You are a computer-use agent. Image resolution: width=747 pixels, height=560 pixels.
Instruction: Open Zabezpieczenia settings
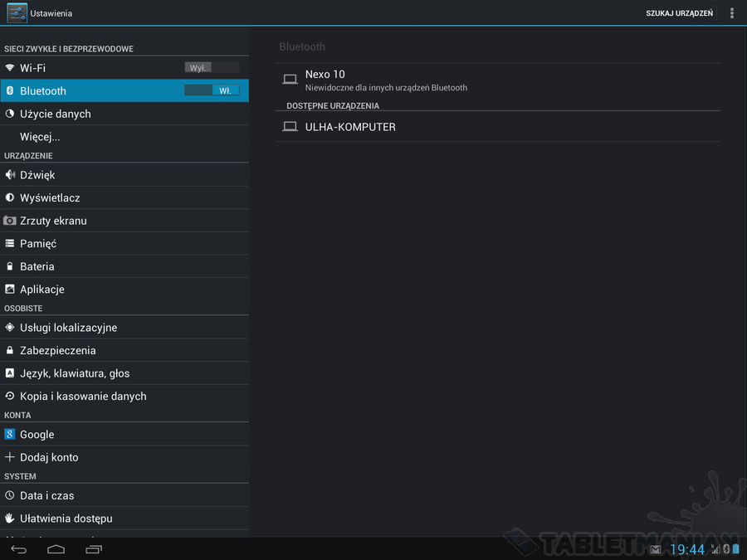(x=124, y=350)
